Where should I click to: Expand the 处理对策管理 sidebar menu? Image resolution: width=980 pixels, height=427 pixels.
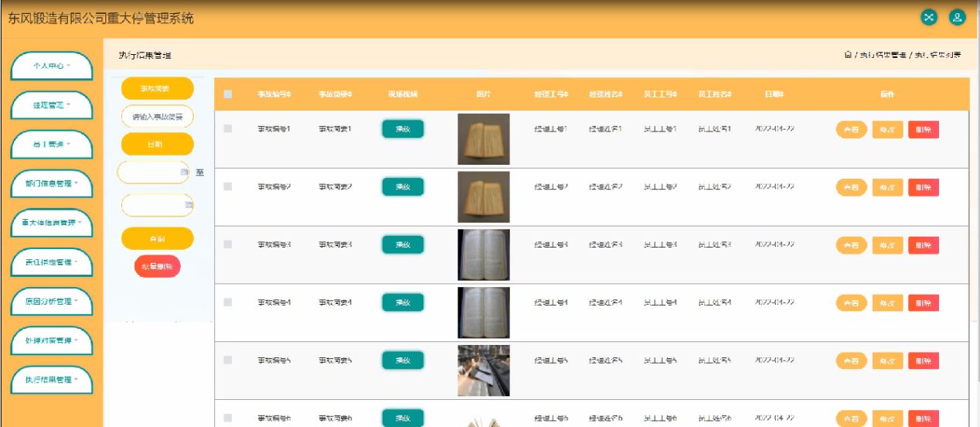click(52, 340)
